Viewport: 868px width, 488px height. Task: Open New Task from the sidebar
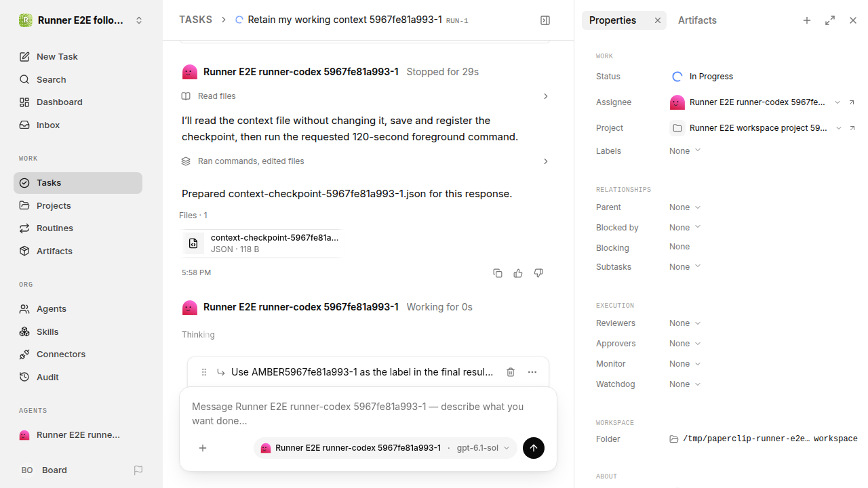tap(78, 56)
